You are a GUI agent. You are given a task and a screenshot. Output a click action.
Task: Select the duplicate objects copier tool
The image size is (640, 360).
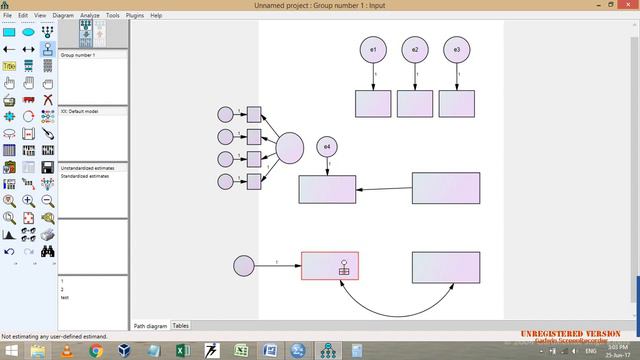click(9, 100)
